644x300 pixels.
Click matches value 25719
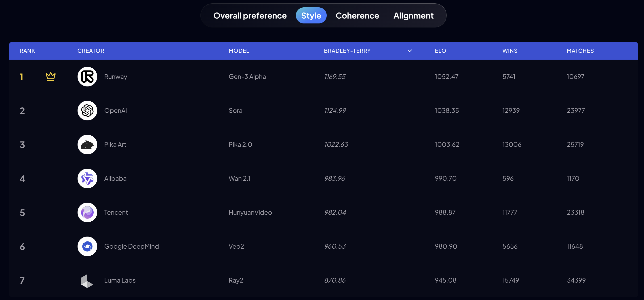(x=575, y=145)
